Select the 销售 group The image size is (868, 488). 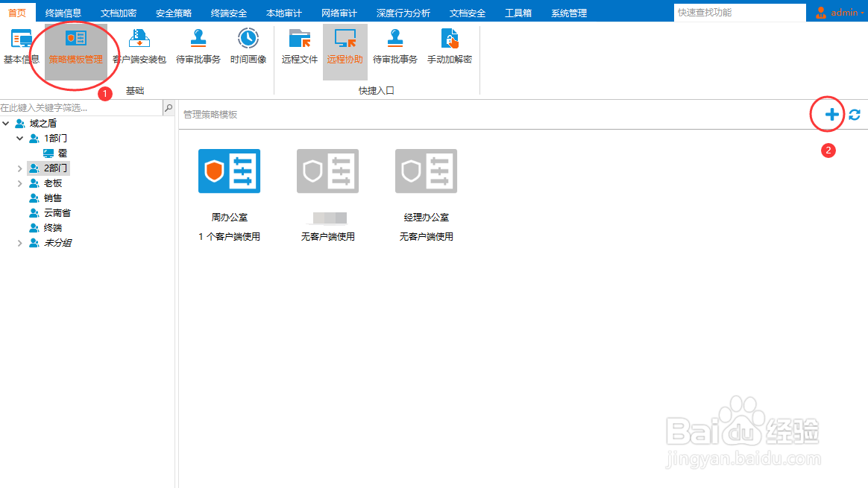[x=53, y=198]
